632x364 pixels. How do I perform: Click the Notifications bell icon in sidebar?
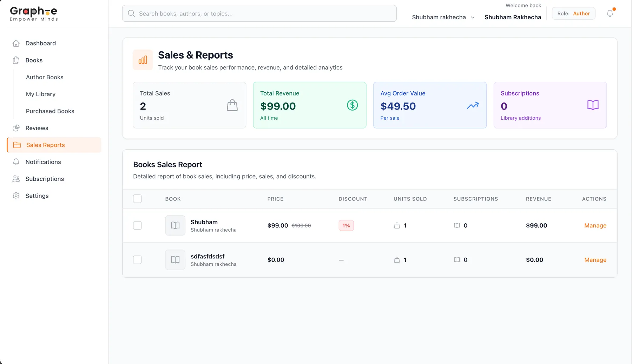(16, 162)
